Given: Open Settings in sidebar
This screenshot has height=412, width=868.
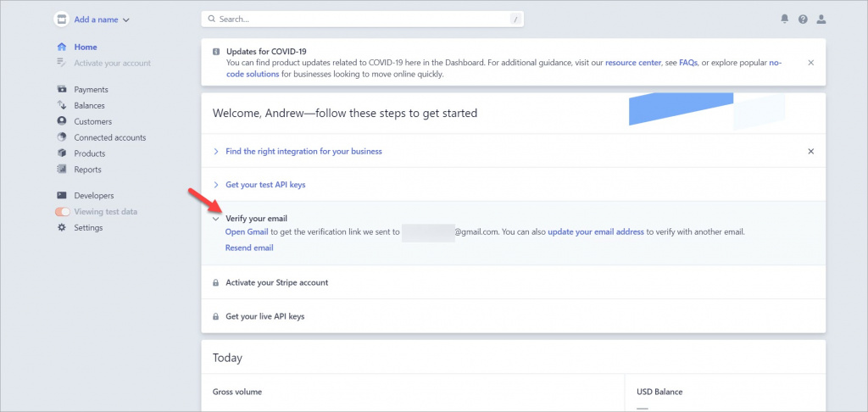Looking at the screenshot, I should [88, 228].
